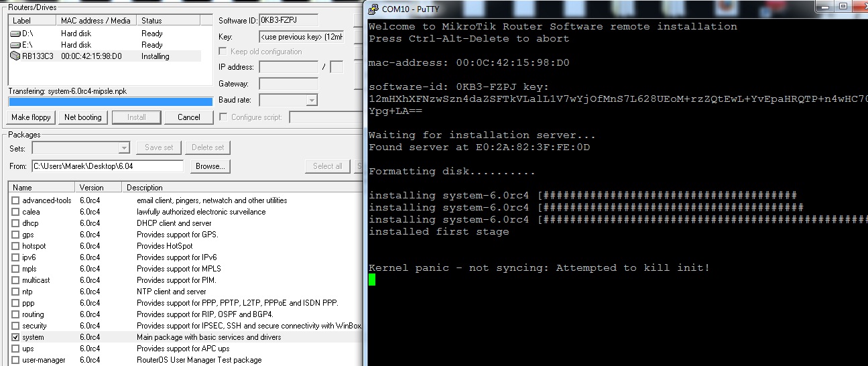
Task: Toggle the Configure script checkbox
Action: click(x=223, y=117)
